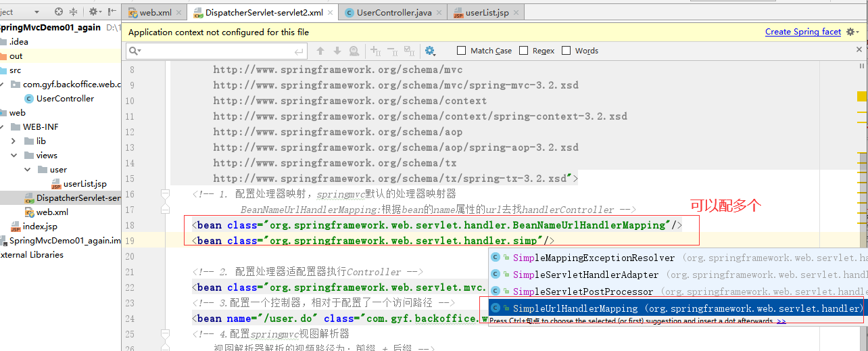The width and height of the screenshot is (868, 351).
Task: Hide the project tool window
Action: (x=111, y=12)
